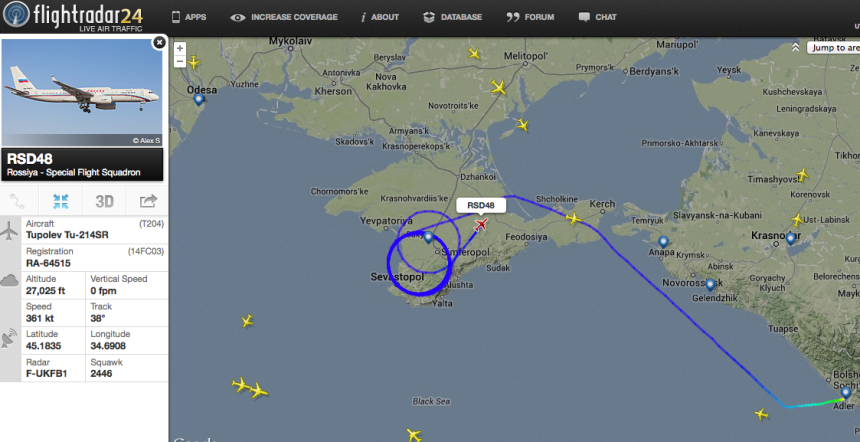Collapse the panel with the double chevron
Screen dimensions: 860x442
(x=795, y=48)
